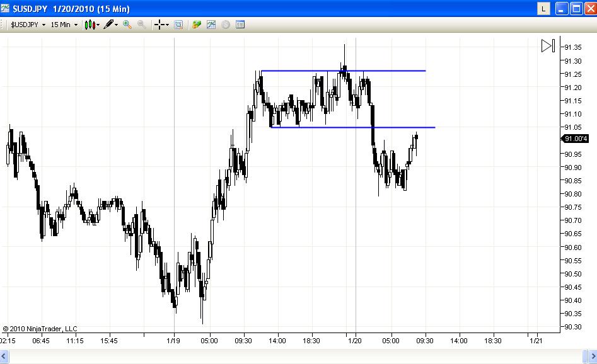
Task: Click the horizontal scrollbar right arrow
Action: point(593,357)
